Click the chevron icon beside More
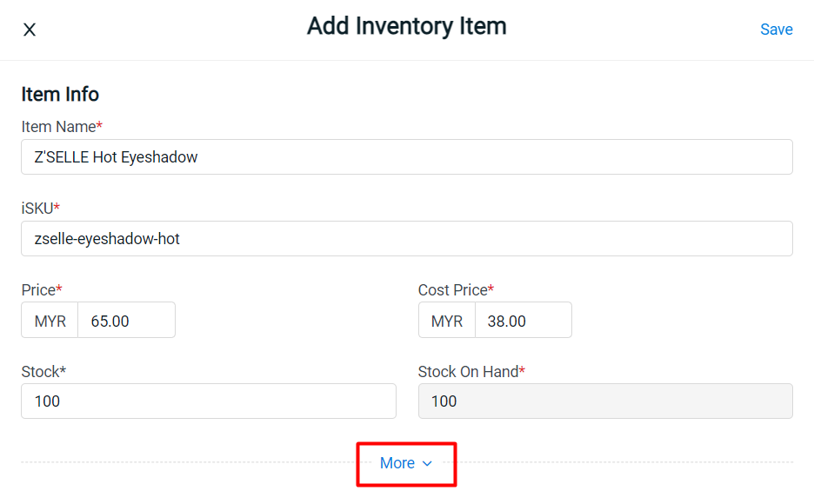Image resolution: width=814 pixels, height=504 pixels. [427, 463]
